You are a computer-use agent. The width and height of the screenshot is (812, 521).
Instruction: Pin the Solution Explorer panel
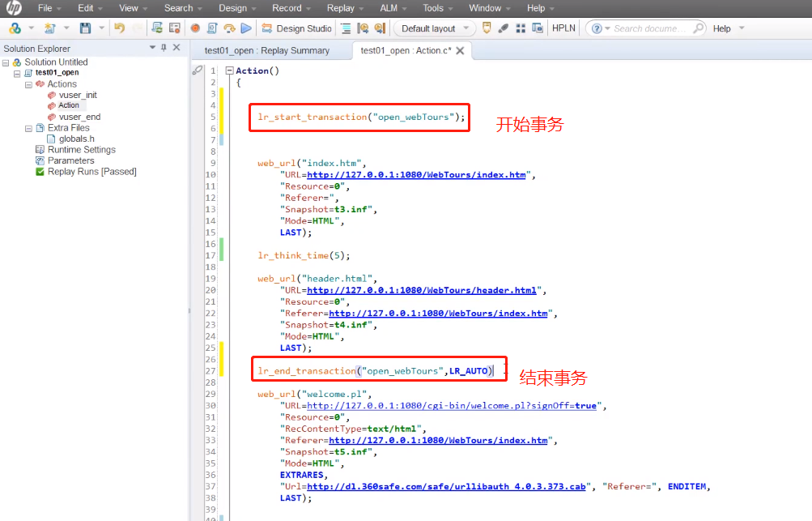[x=164, y=48]
